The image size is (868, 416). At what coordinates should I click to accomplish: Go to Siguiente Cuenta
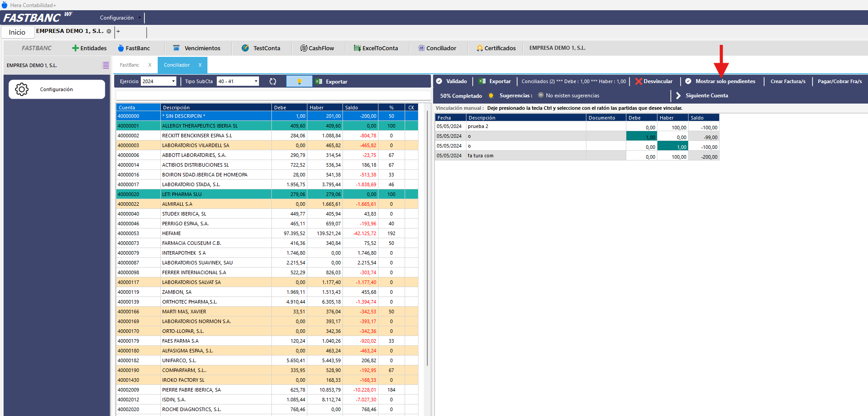click(702, 96)
